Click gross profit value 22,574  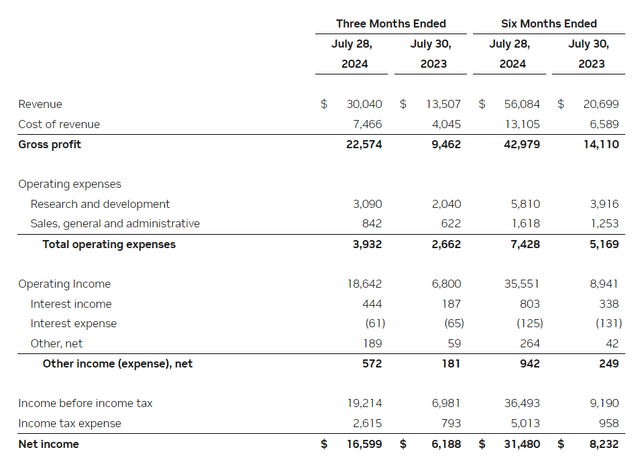364,144
